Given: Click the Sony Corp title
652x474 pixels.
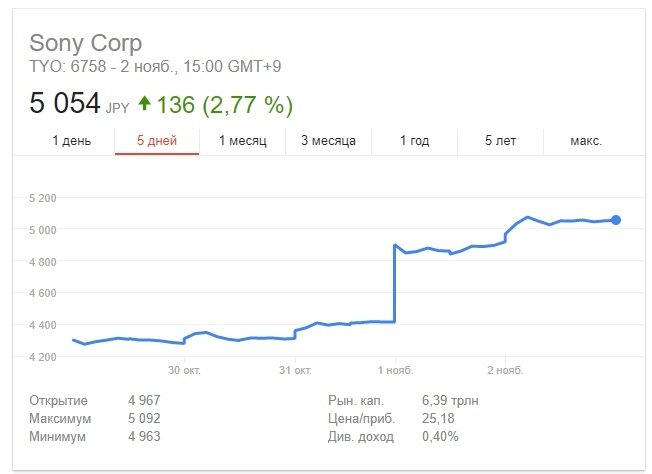Looking at the screenshot, I should pyautogui.click(x=86, y=44).
